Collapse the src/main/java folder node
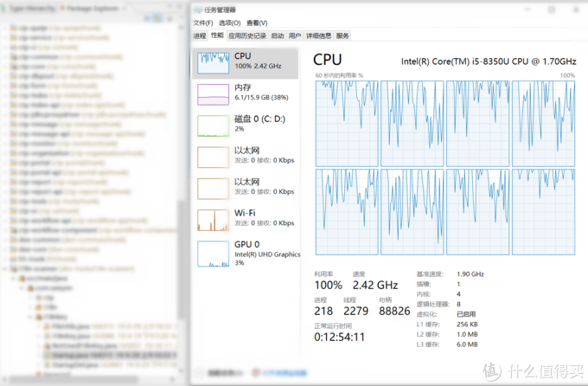The image size is (588, 386). tap(14, 278)
